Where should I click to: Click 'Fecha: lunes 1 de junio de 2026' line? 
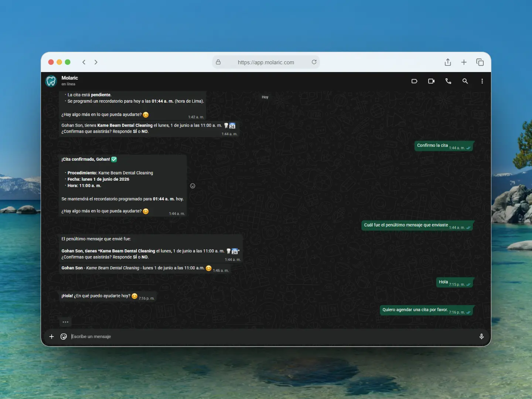(98, 179)
